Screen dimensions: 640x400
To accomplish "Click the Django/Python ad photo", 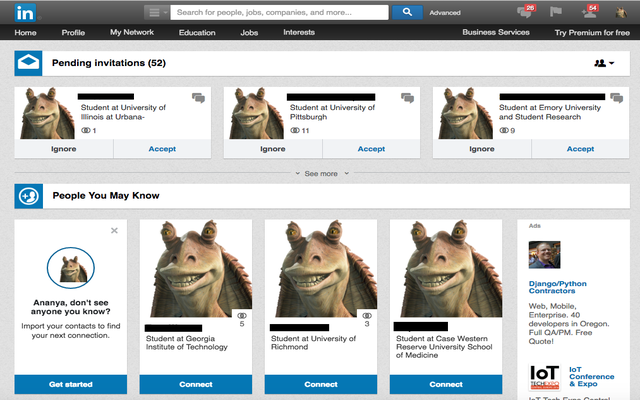I will click(544, 254).
